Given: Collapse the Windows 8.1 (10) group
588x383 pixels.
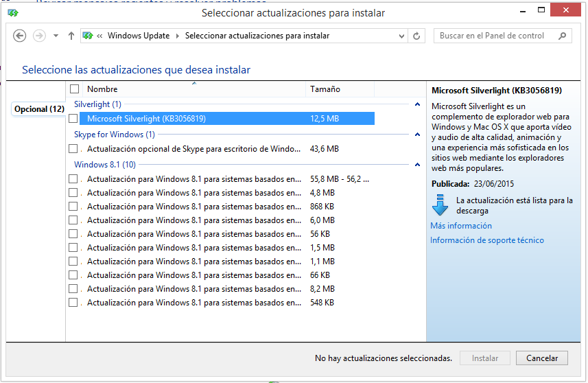Looking at the screenshot, I should pos(417,165).
